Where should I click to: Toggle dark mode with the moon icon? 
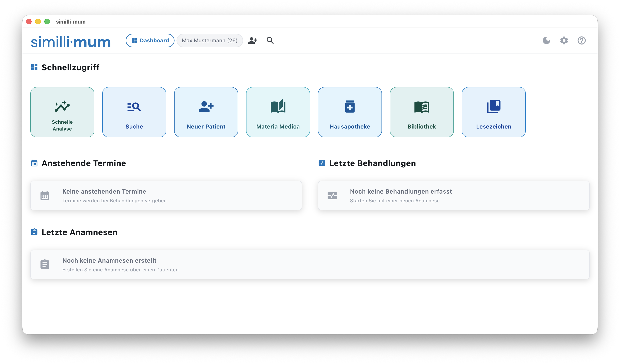pos(546,41)
